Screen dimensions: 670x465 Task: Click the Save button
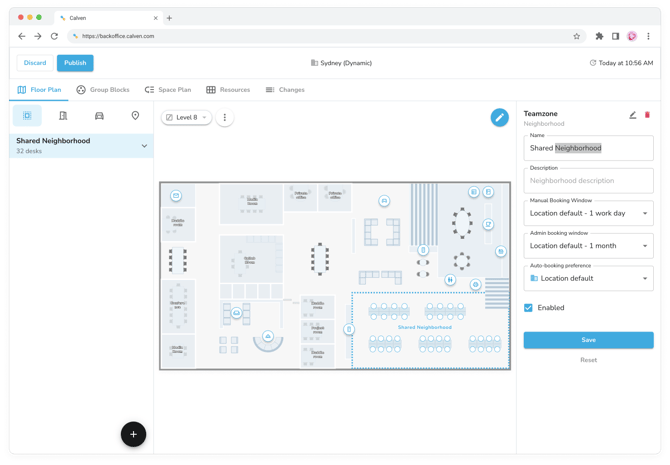588,340
